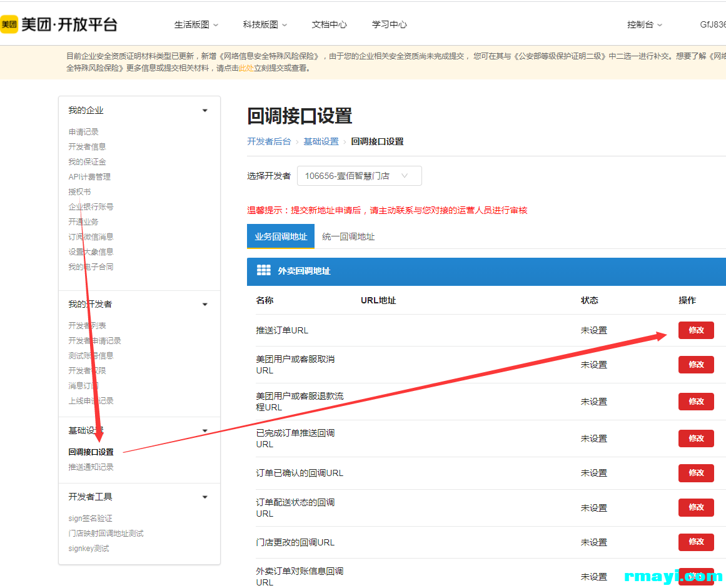Viewport: 726px width, 588px height.
Task: Open signkey测试 tool
Action: (89, 549)
